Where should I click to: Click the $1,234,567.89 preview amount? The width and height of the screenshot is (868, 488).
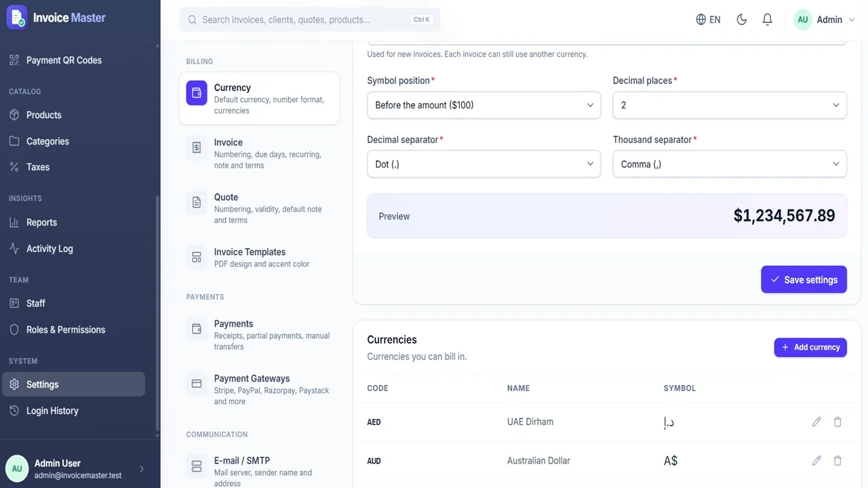784,216
